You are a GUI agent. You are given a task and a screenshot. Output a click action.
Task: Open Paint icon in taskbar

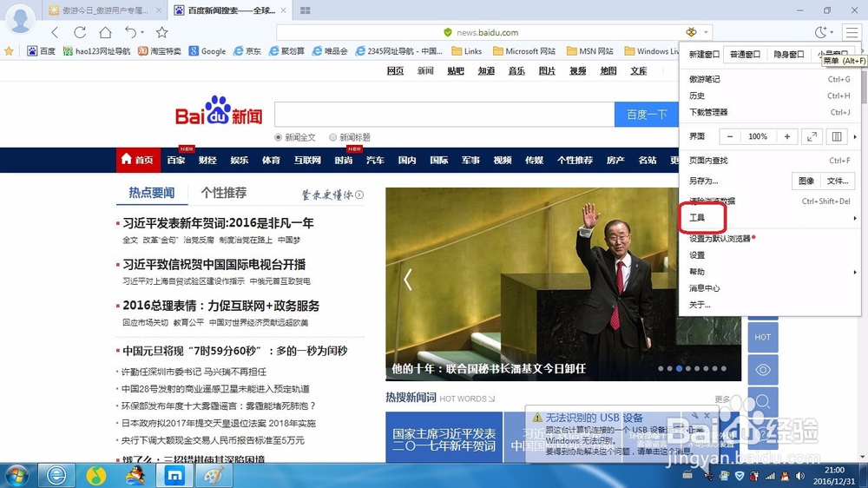click(x=214, y=476)
